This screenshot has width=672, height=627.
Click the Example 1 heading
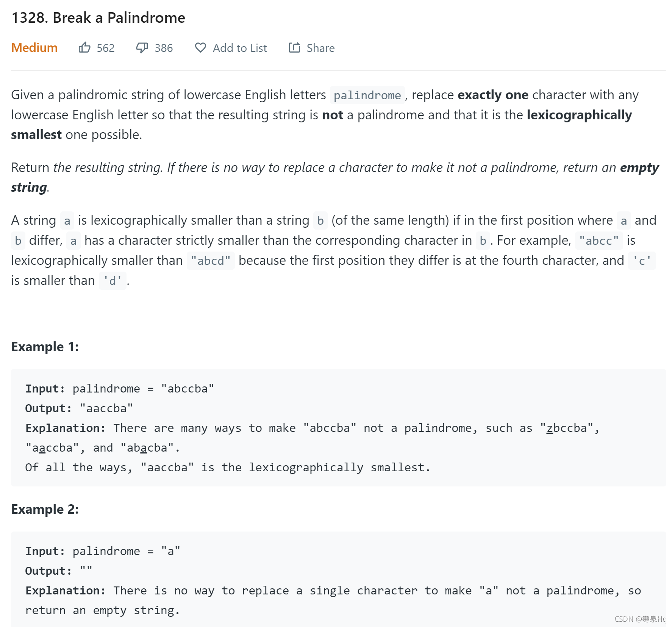click(x=45, y=347)
